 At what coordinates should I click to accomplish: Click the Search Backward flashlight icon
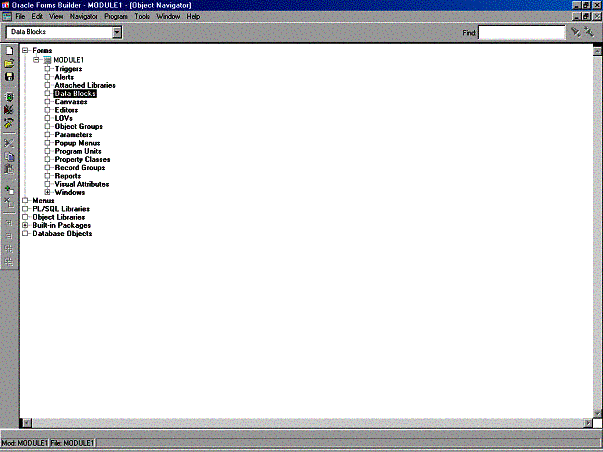[589, 32]
